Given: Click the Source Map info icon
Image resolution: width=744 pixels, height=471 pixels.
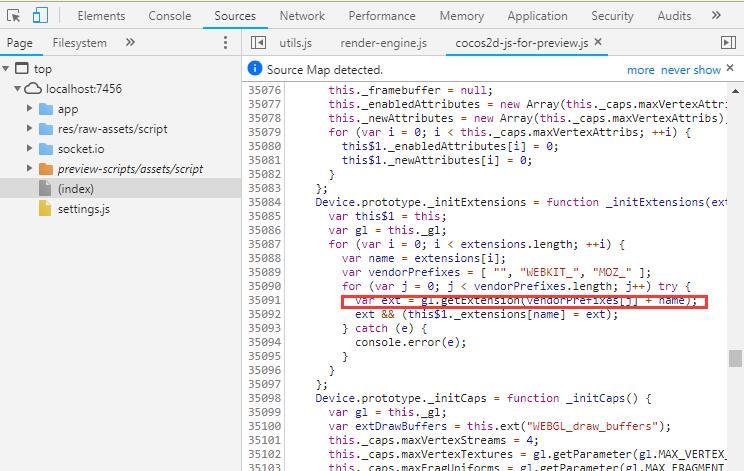Looking at the screenshot, I should point(255,68).
